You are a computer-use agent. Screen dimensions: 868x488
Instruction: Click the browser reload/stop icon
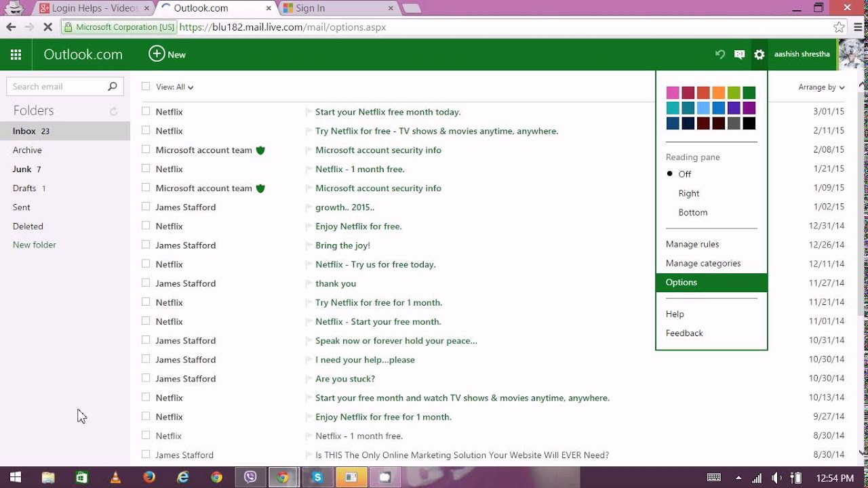coord(47,27)
